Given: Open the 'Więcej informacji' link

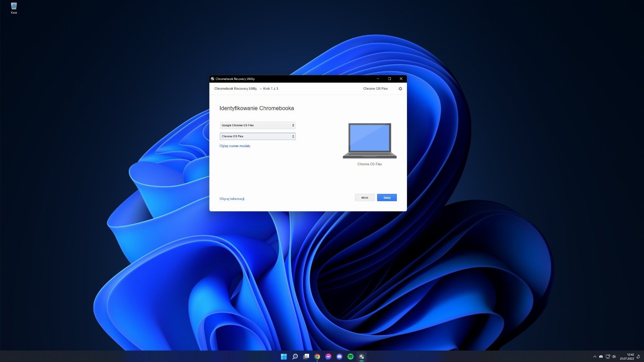Looking at the screenshot, I should coord(232,199).
